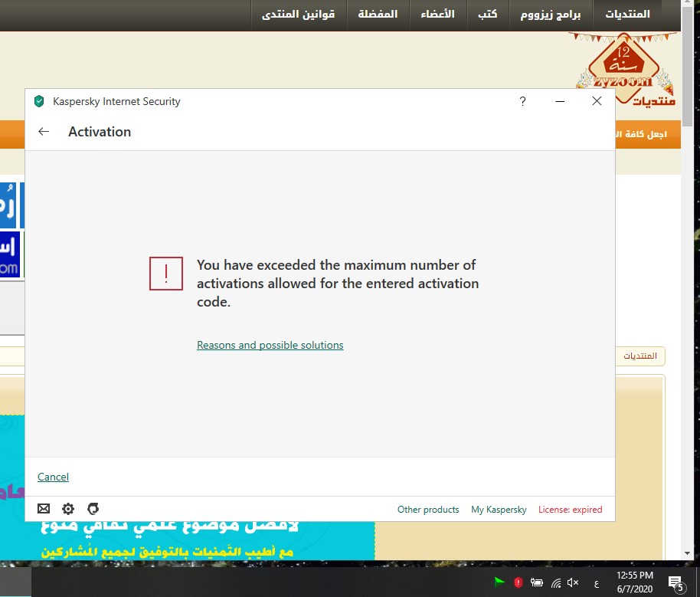Minimize the Kaspersky window
This screenshot has height=597, width=700.
pos(560,101)
